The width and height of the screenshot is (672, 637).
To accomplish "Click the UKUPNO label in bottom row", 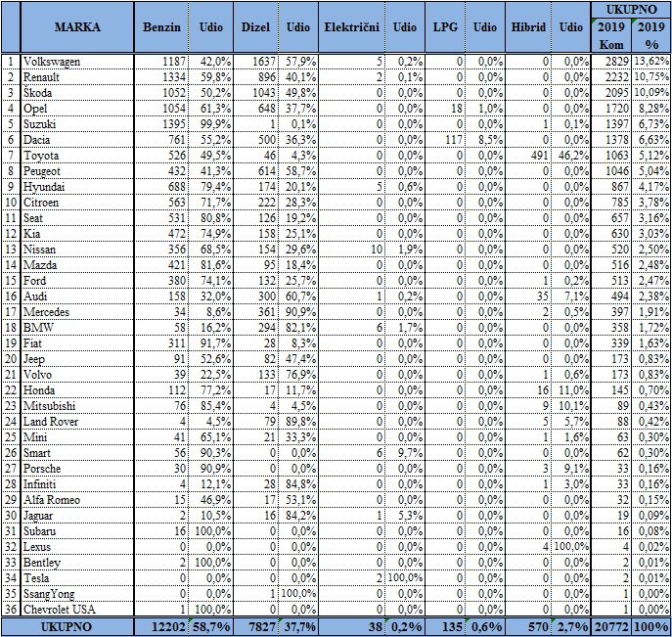I will 67,624.
